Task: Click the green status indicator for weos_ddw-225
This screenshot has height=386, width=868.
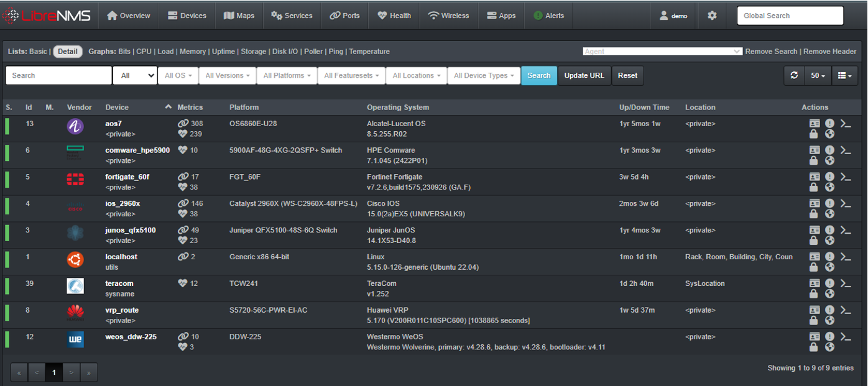Action: coord(7,339)
